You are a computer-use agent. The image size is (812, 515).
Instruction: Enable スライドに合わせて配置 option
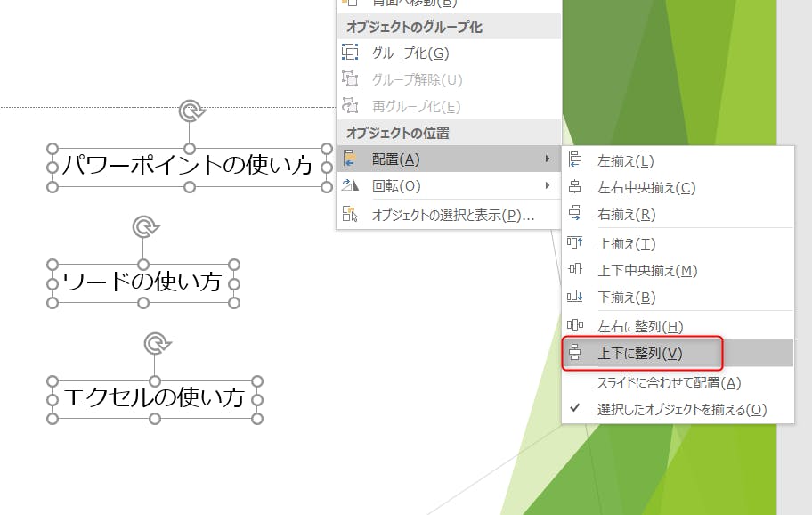pos(668,382)
